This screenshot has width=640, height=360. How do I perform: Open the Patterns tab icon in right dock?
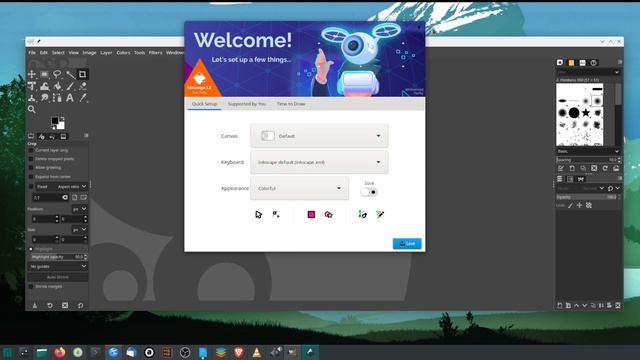click(571, 62)
